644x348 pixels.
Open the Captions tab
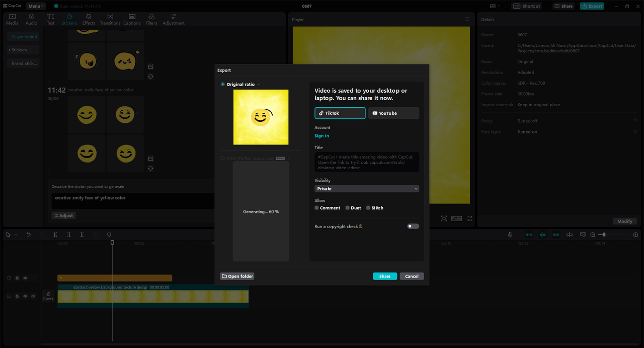(x=132, y=19)
